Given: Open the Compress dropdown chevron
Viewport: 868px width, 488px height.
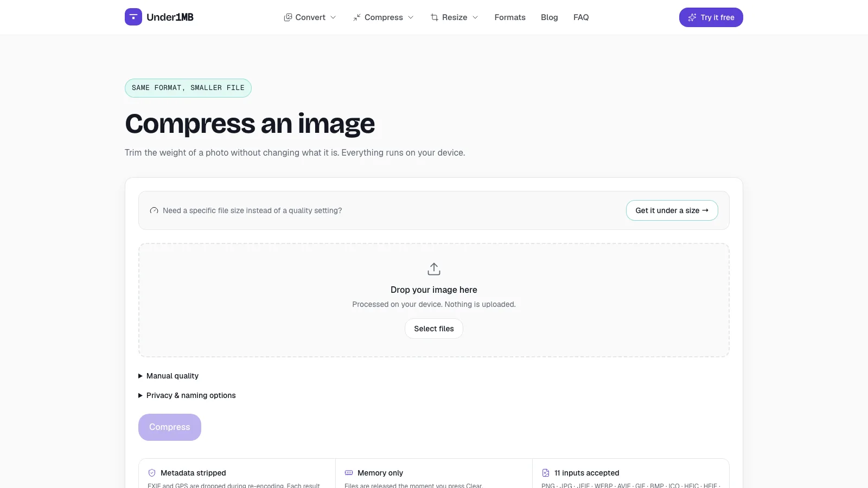Looking at the screenshot, I should coord(411,17).
